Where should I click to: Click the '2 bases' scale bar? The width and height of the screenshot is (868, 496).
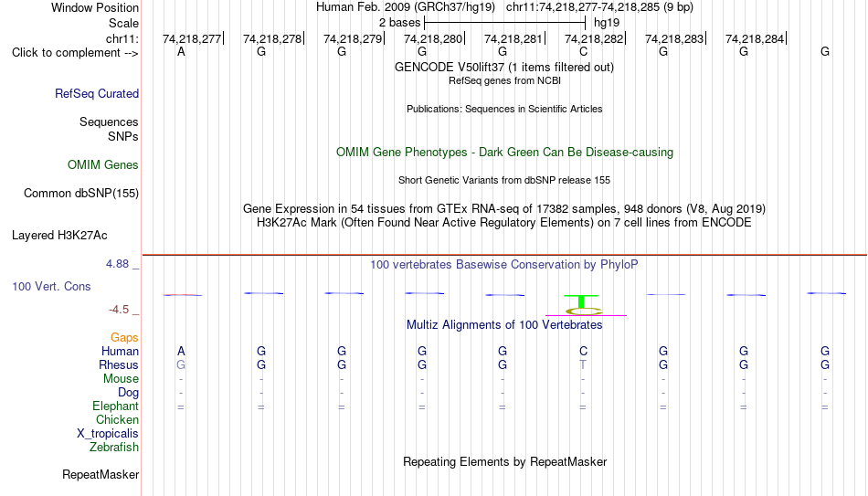click(x=504, y=23)
